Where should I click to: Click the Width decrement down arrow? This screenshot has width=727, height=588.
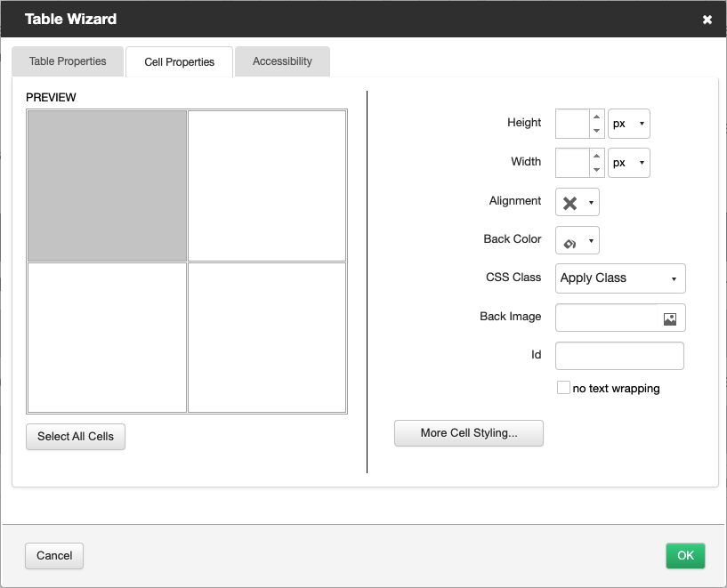[596, 169]
